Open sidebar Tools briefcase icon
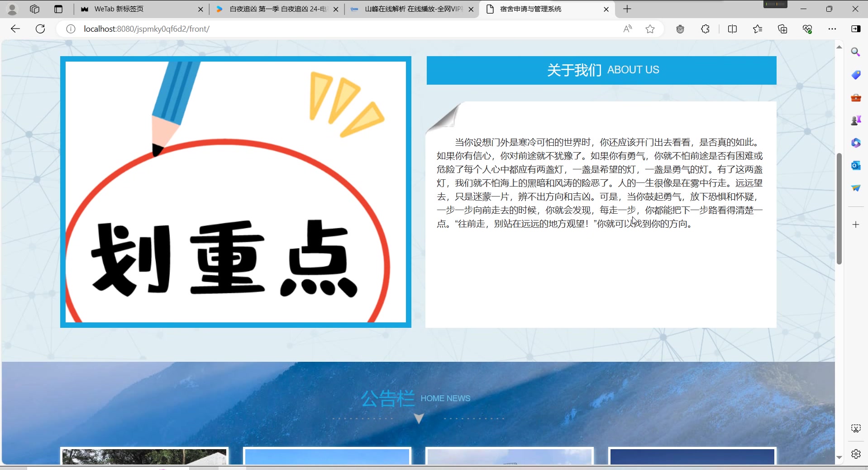 click(x=855, y=97)
